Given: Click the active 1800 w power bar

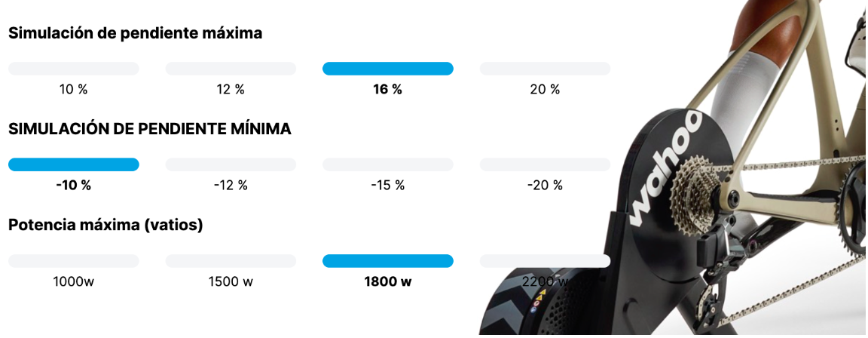Looking at the screenshot, I should (x=387, y=261).
